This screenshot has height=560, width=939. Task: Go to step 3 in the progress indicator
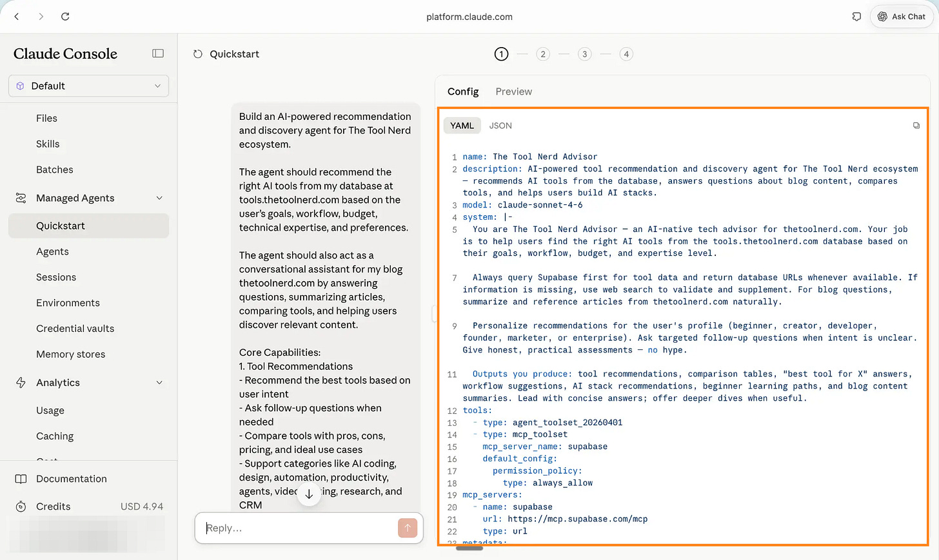tap(585, 54)
